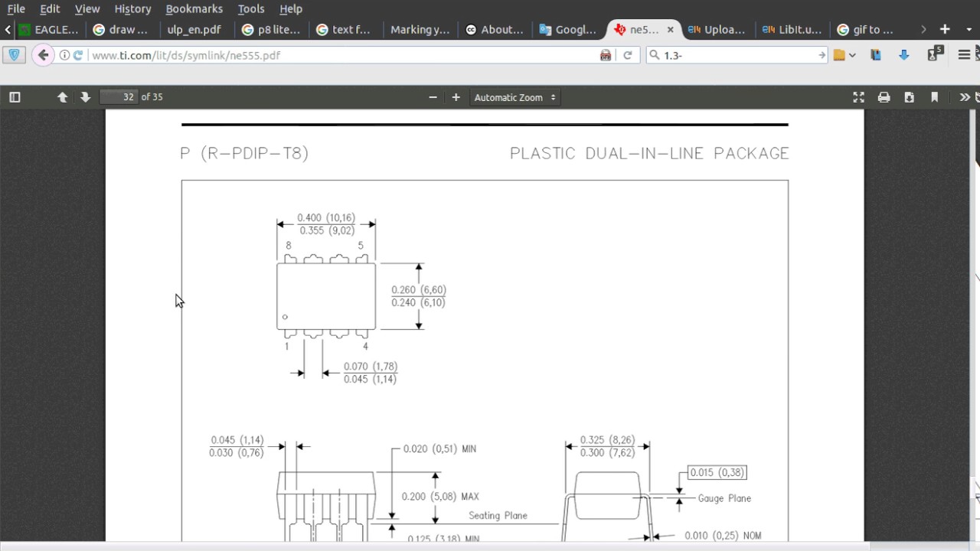
Task: Expand the bookmarks folder dropdown arrow
Action: pyautogui.click(x=851, y=55)
